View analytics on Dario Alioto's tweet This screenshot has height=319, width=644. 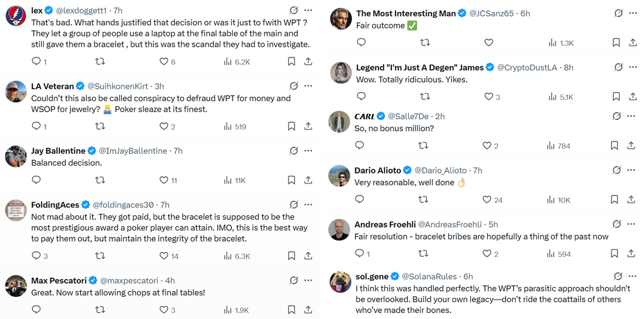point(550,200)
